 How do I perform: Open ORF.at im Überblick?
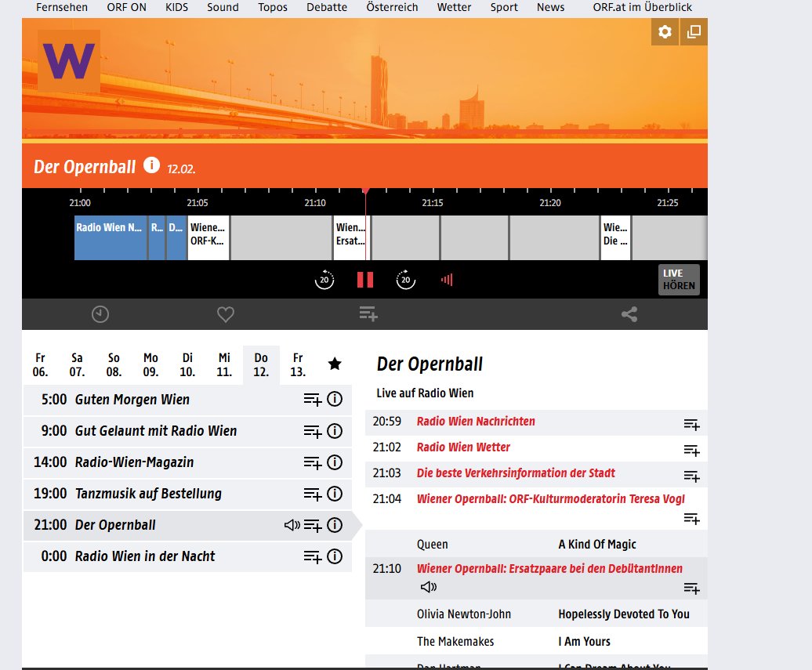(x=642, y=7)
